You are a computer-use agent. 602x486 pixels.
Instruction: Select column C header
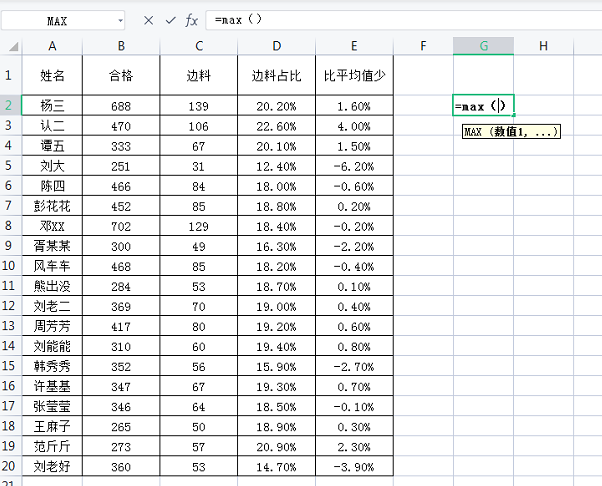(199, 46)
